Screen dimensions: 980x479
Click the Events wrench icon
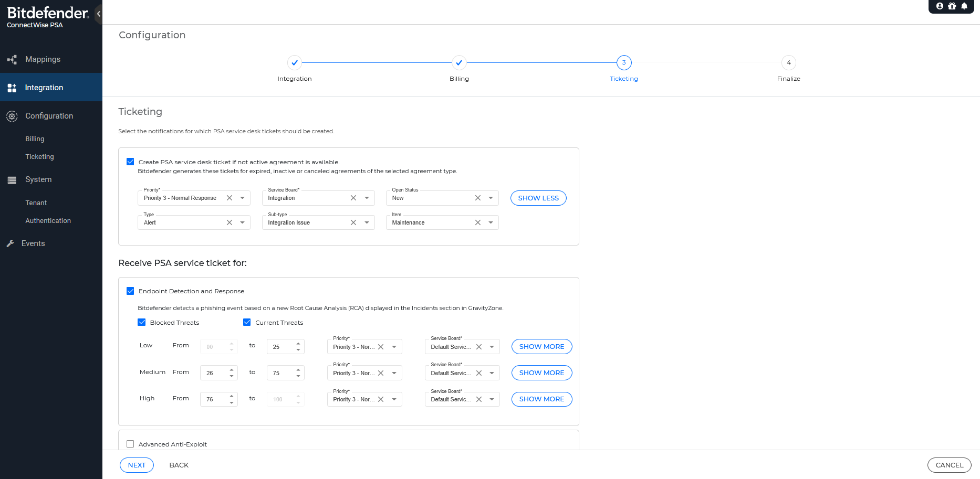[11, 243]
